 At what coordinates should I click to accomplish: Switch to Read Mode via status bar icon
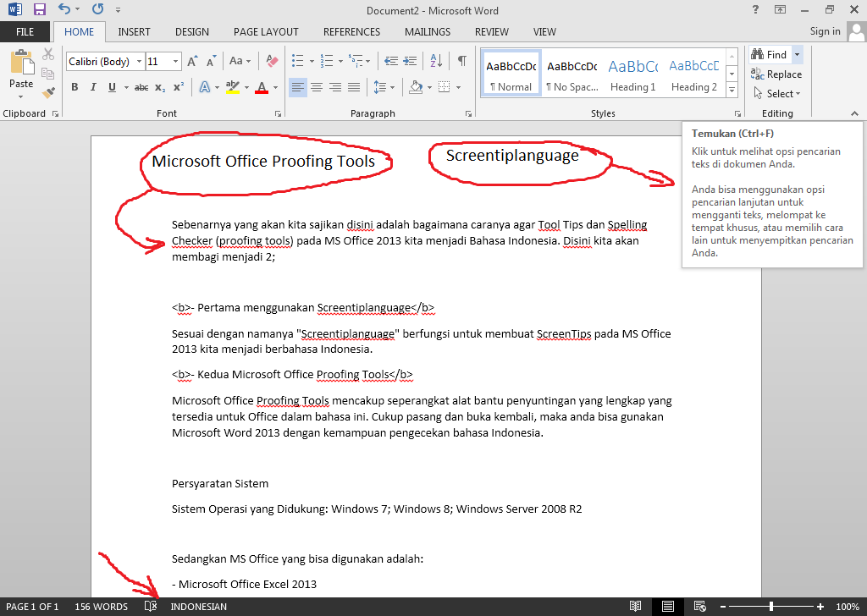pos(635,607)
